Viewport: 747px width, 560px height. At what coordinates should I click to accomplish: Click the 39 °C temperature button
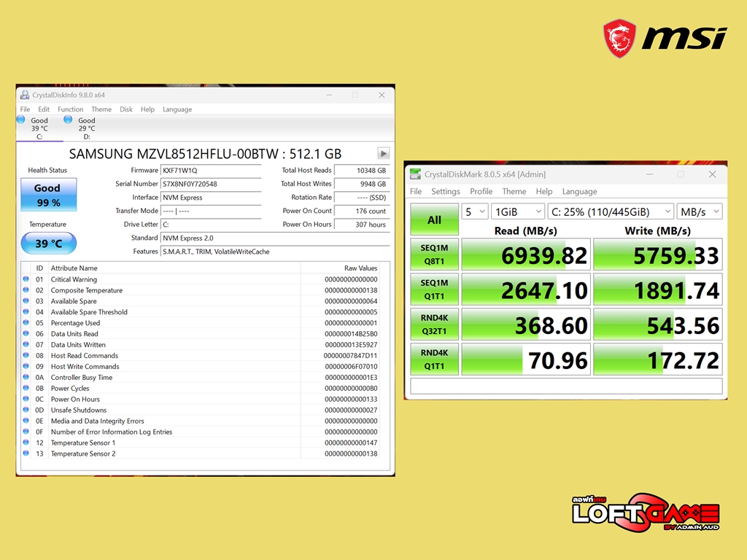[49, 244]
